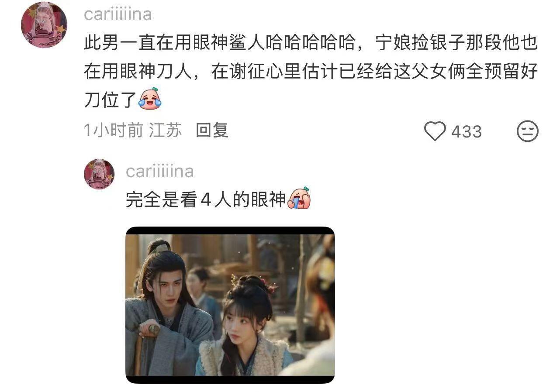The width and height of the screenshot is (560, 392).
Task: Click the 1小时前 timestamp
Action: coord(114,131)
